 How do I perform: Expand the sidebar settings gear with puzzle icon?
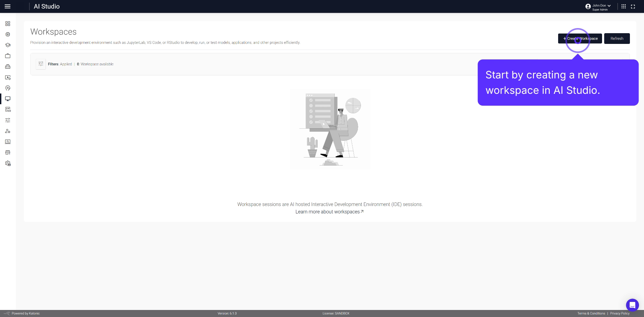[x=7, y=163]
